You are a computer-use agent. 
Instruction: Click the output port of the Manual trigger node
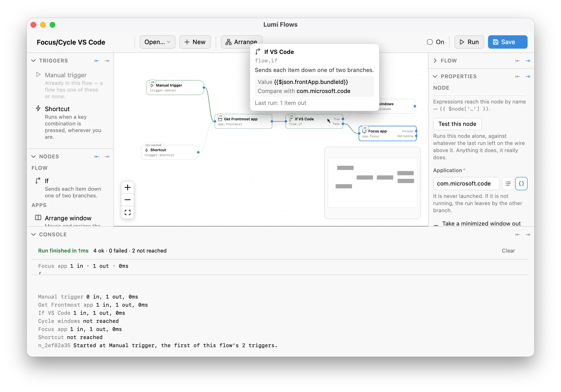pos(204,88)
